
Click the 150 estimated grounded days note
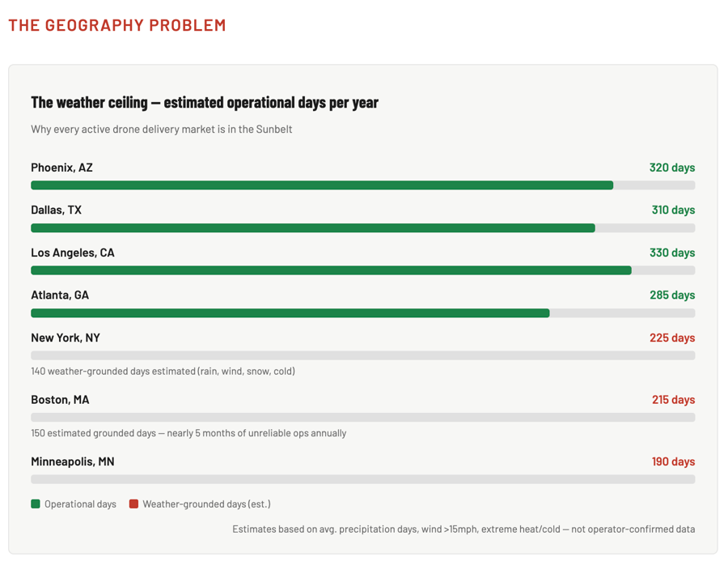[x=188, y=433]
